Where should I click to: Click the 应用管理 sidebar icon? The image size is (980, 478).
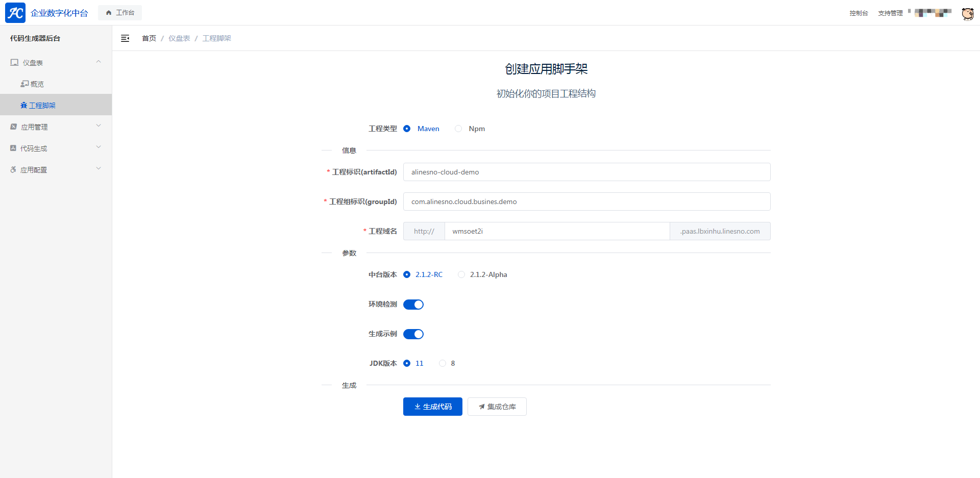[14, 127]
